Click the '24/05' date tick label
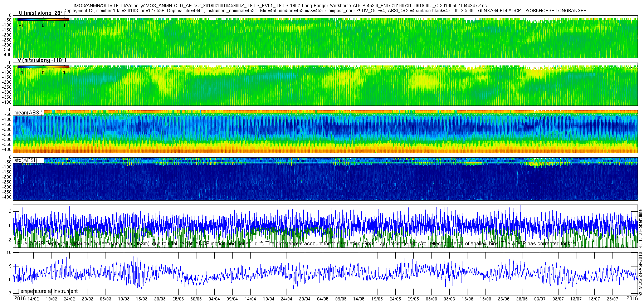The width and height of the screenshot is (644, 304). pyautogui.click(x=395, y=299)
